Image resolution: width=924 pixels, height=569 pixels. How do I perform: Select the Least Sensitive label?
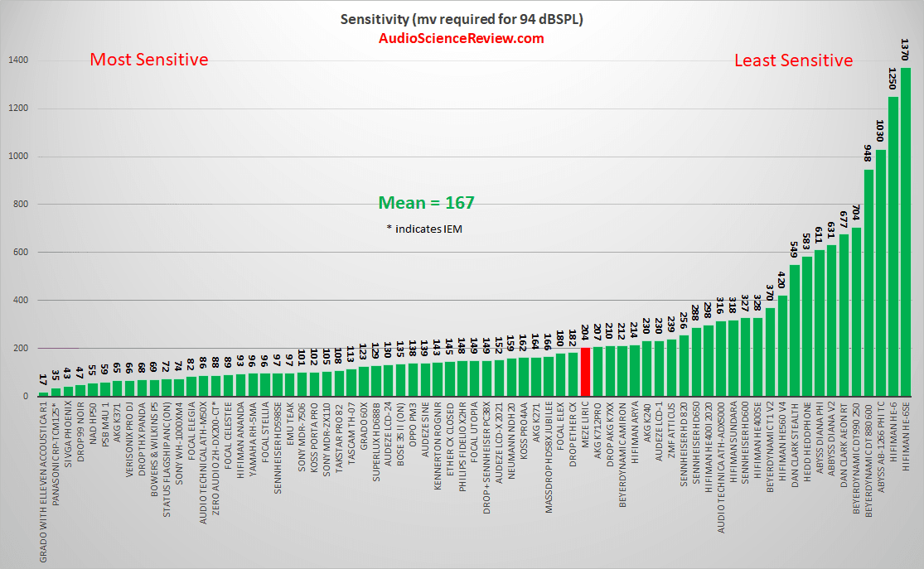click(793, 60)
